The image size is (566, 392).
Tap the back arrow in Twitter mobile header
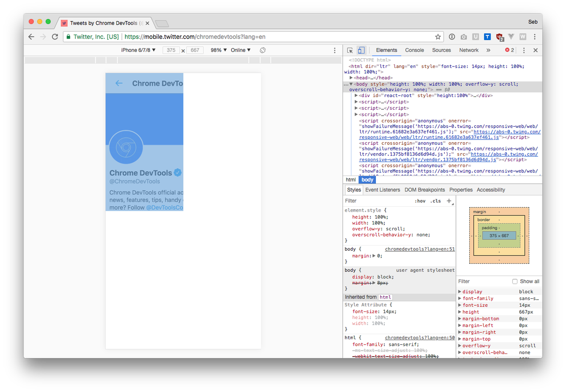[x=119, y=83]
